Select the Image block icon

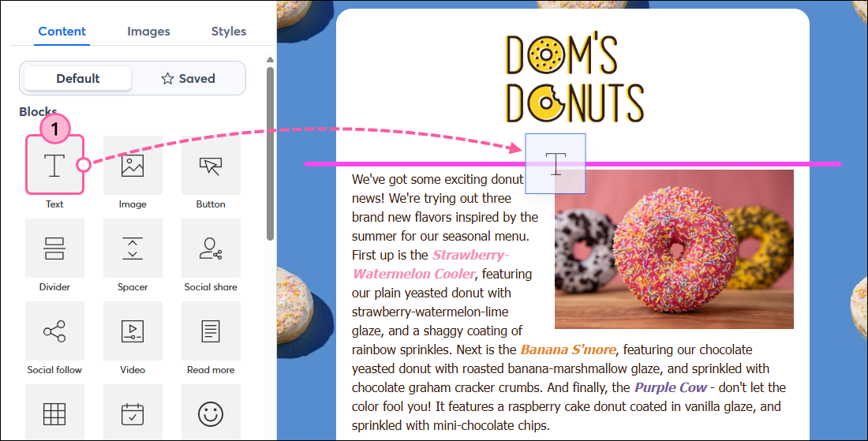133,165
